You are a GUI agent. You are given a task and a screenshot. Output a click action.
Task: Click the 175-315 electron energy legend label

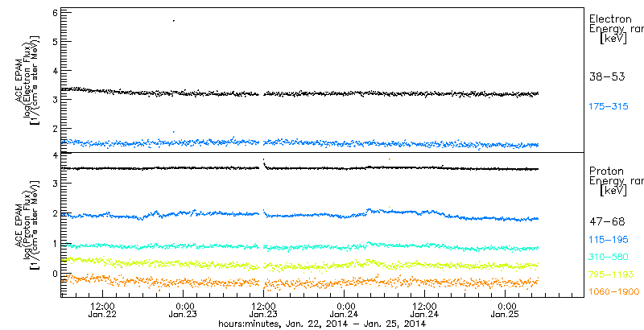point(609,107)
